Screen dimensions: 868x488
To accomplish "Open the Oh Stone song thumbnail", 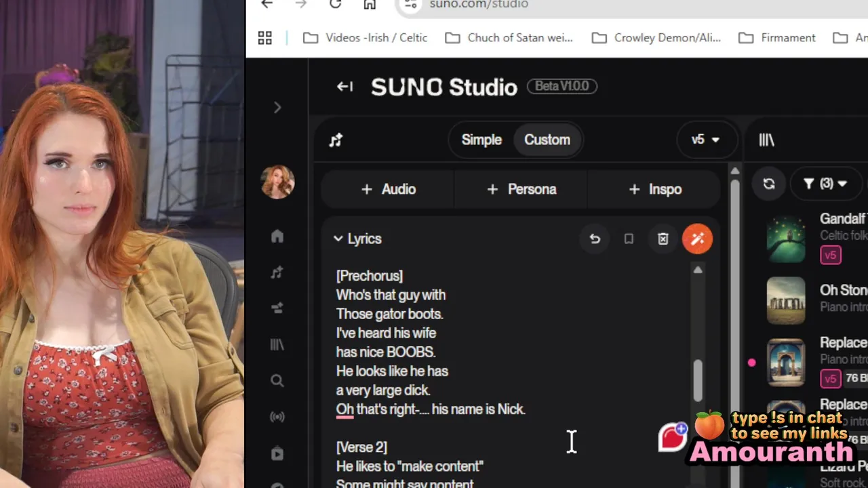I will [x=786, y=300].
